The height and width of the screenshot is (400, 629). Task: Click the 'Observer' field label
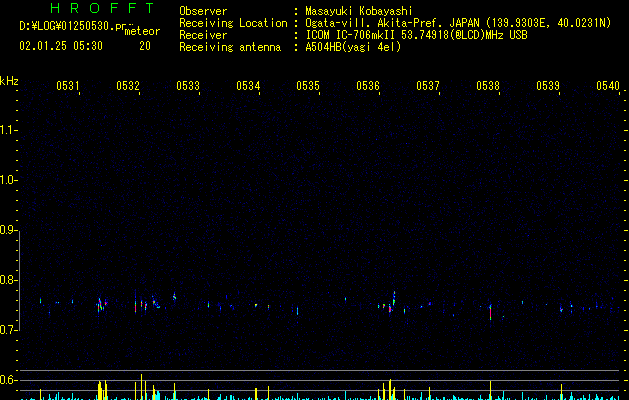click(x=203, y=11)
